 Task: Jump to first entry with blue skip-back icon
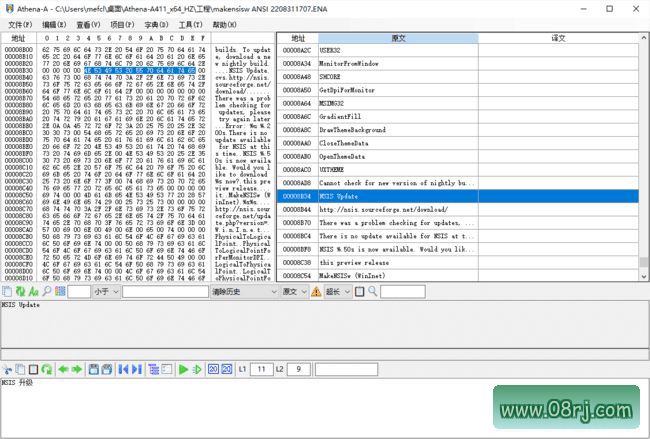coord(123,369)
